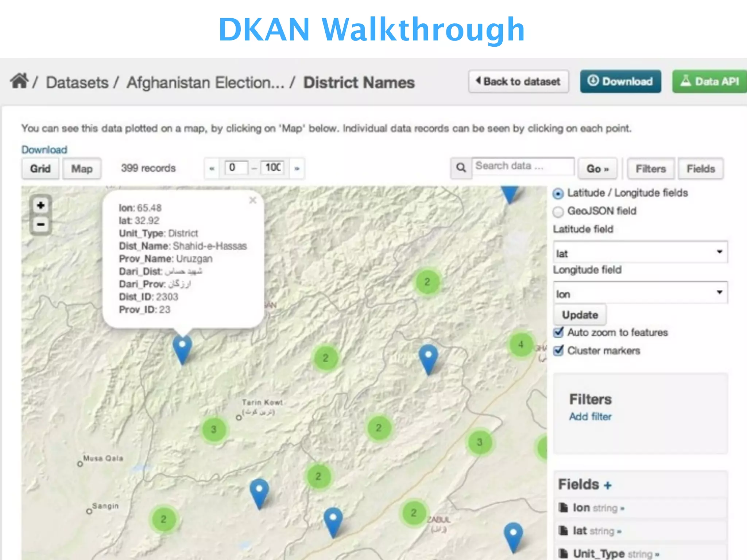Open Afghanistan Election breadcrumb link
Image resolution: width=747 pixels, height=560 pixels.
point(205,82)
